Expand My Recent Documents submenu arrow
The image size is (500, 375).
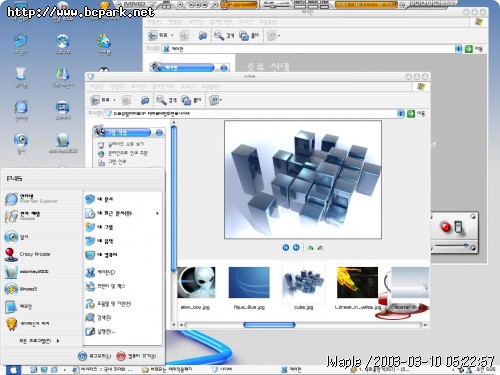pyautogui.click(x=157, y=213)
